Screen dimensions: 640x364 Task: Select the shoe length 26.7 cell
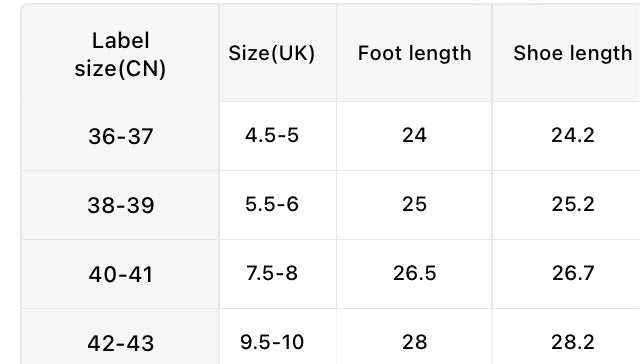(566, 274)
